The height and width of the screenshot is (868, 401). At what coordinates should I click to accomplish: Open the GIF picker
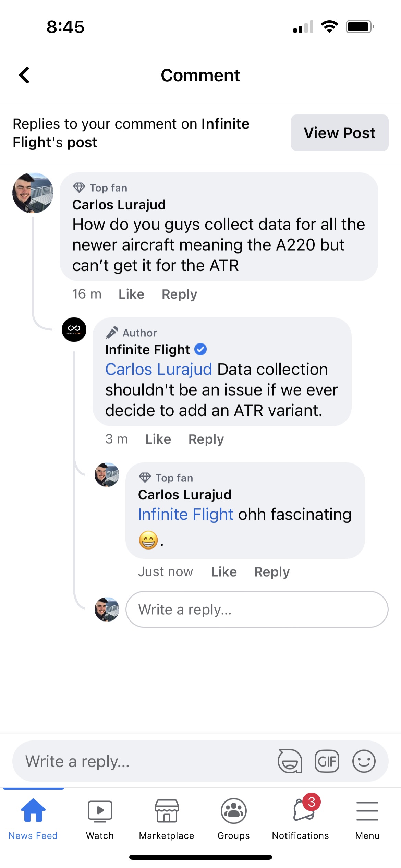pos(327,761)
